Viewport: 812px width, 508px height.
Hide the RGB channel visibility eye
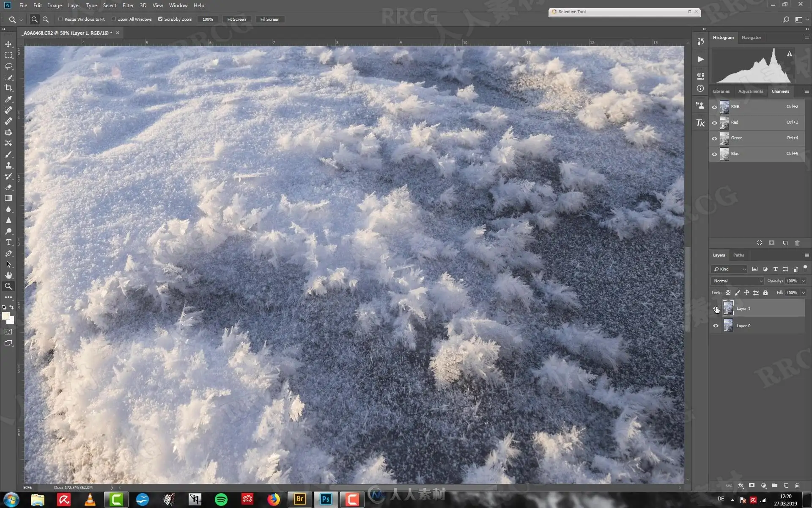point(714,107)
